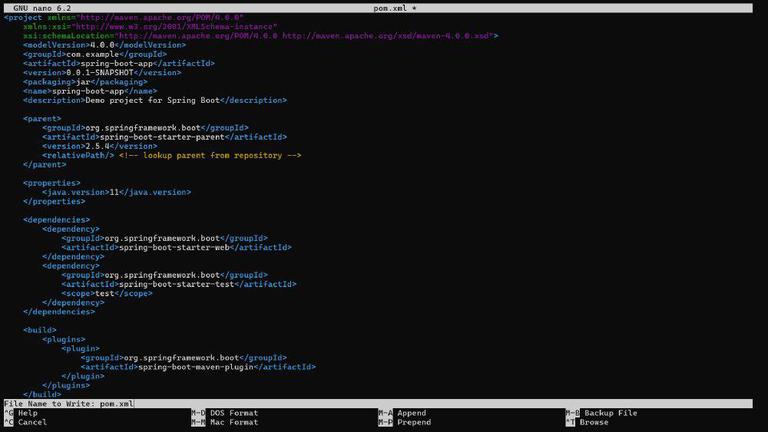768x432 pixels.
Task: Click the relativePath comment line
Action: (x=172, y=155)
